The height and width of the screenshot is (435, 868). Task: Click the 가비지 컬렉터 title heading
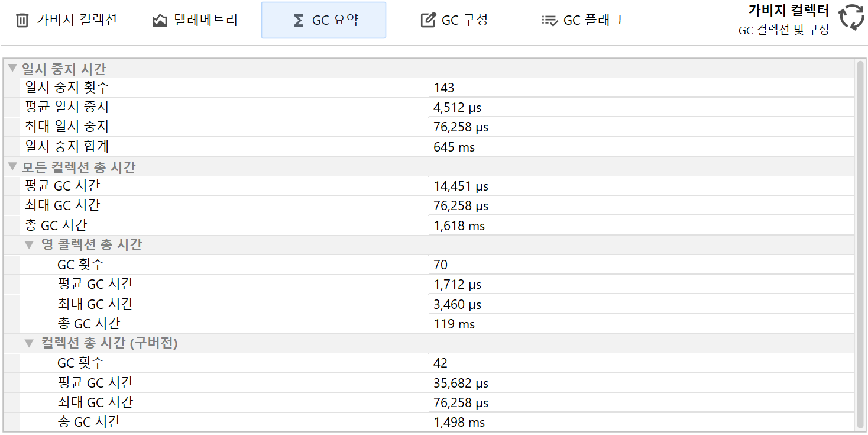788,11
